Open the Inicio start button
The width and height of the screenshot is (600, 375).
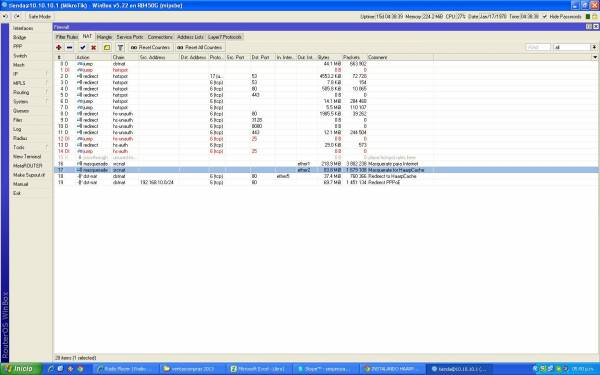[21, 369]
